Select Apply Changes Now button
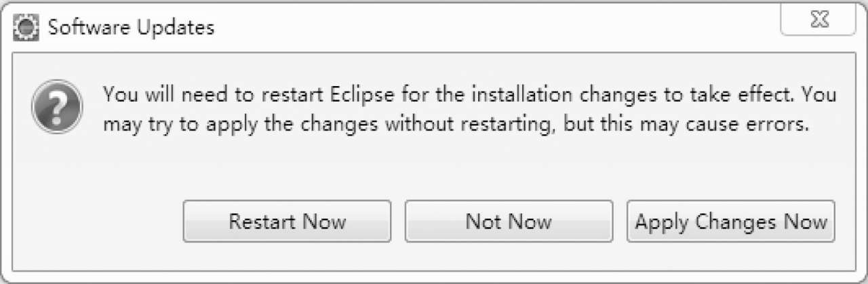The width and height of the screenshot is (868, 284). 731,221
